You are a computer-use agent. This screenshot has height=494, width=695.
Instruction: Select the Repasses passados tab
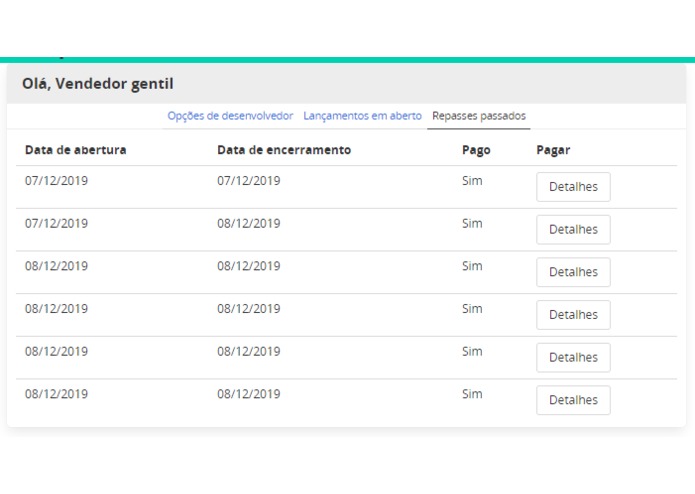click(x=479, y=116)
